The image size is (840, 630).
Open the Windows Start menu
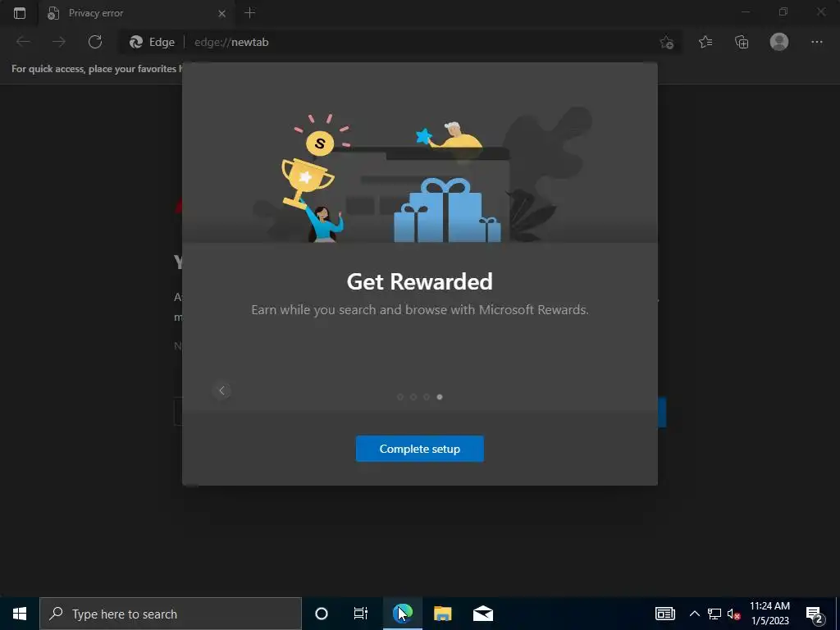pos(20,614)
